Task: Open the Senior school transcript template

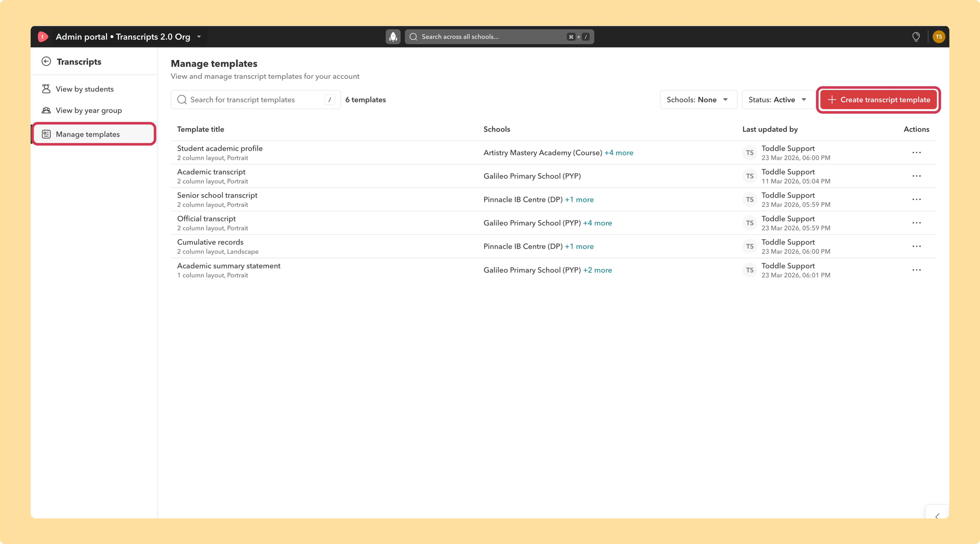Action: point(217,195)
